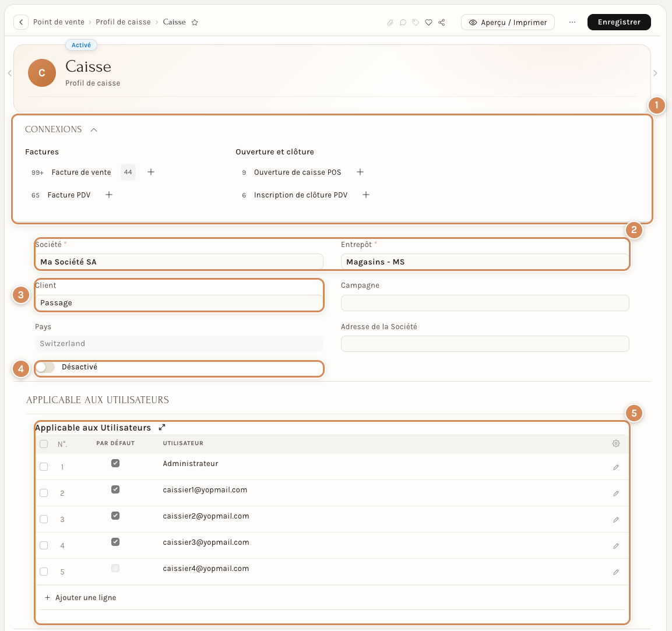The image size is (672, 631).
Task: Click the empty Campagne field
Action: (485, 303)
